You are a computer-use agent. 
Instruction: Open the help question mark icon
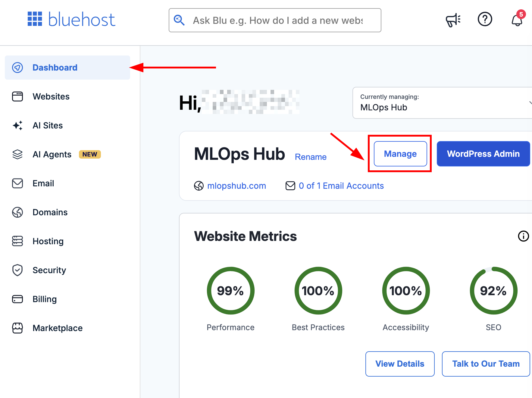tap(485, 19)
